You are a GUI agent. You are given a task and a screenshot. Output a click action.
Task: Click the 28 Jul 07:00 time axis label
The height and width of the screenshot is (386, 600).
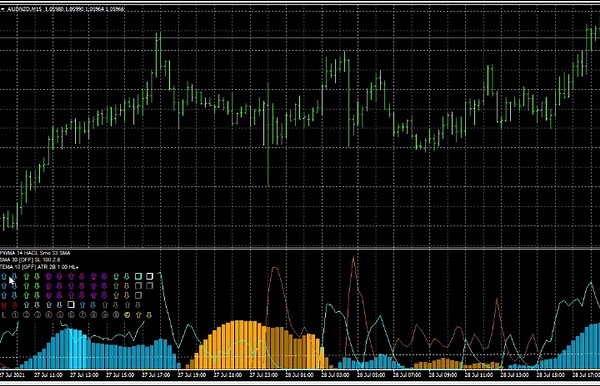[407, 375]
